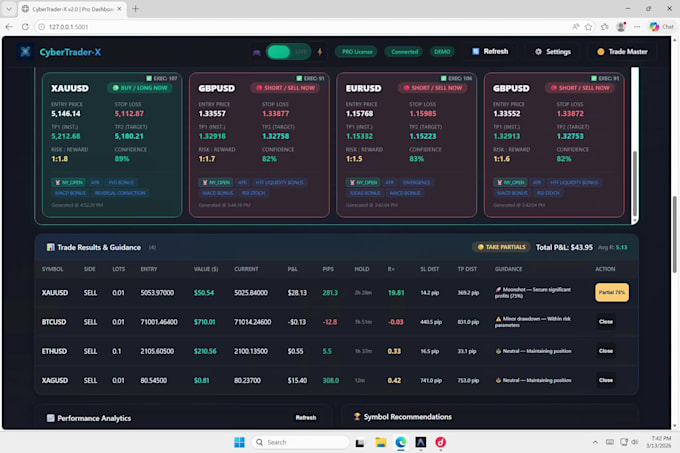The image size is (680, 453).
Task: Click the TAKE PARTIALS badge
Action: (x=501, y=247)
